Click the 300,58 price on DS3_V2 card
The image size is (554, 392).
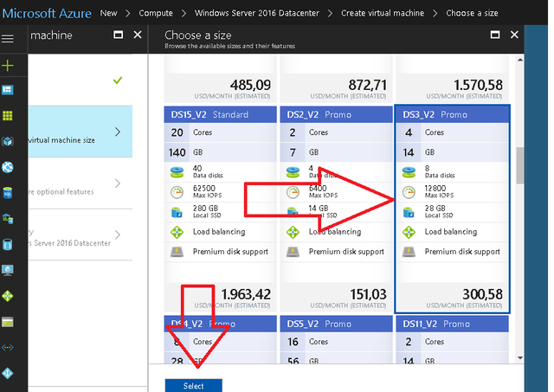[482, 294]
